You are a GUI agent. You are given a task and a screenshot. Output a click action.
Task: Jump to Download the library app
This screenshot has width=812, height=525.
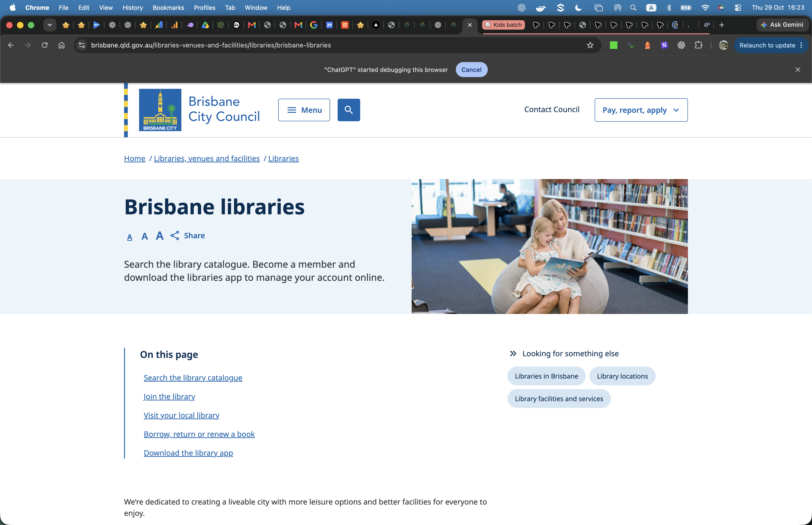[x=188, y=453]
